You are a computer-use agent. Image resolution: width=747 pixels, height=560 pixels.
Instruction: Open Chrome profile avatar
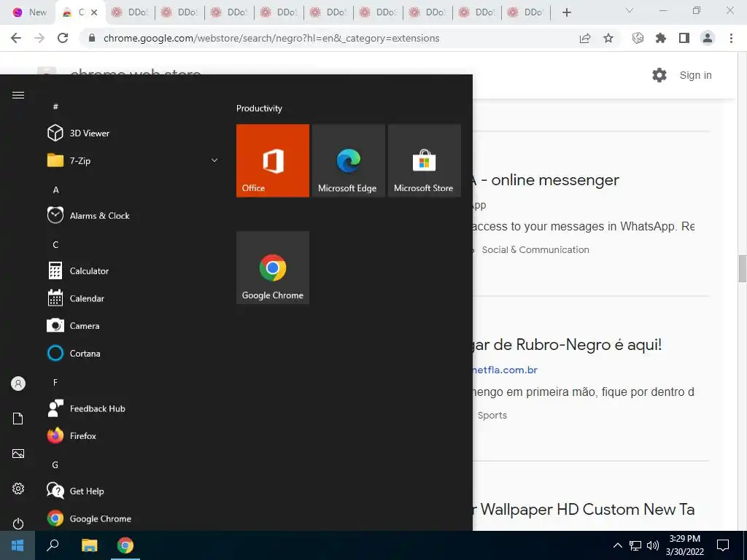708,38
